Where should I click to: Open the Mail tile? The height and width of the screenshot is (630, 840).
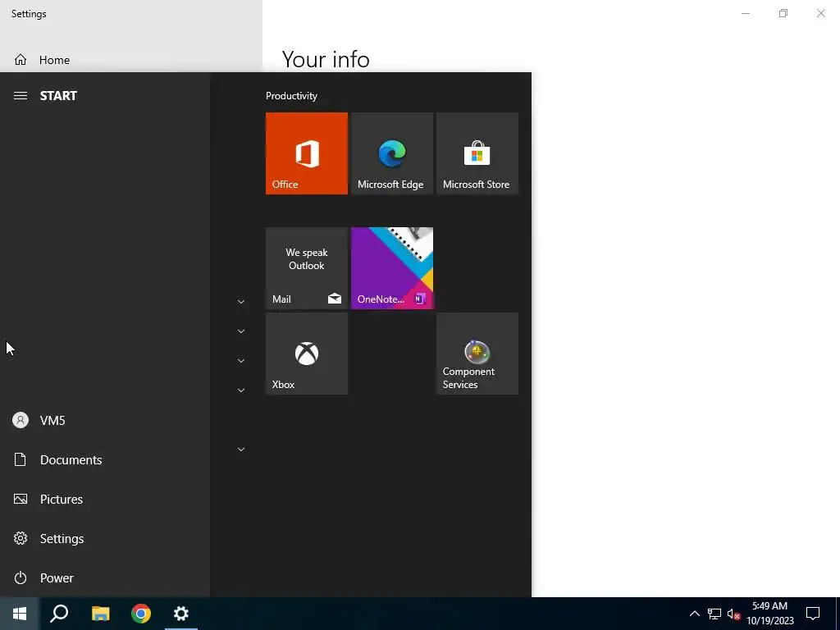307,268
